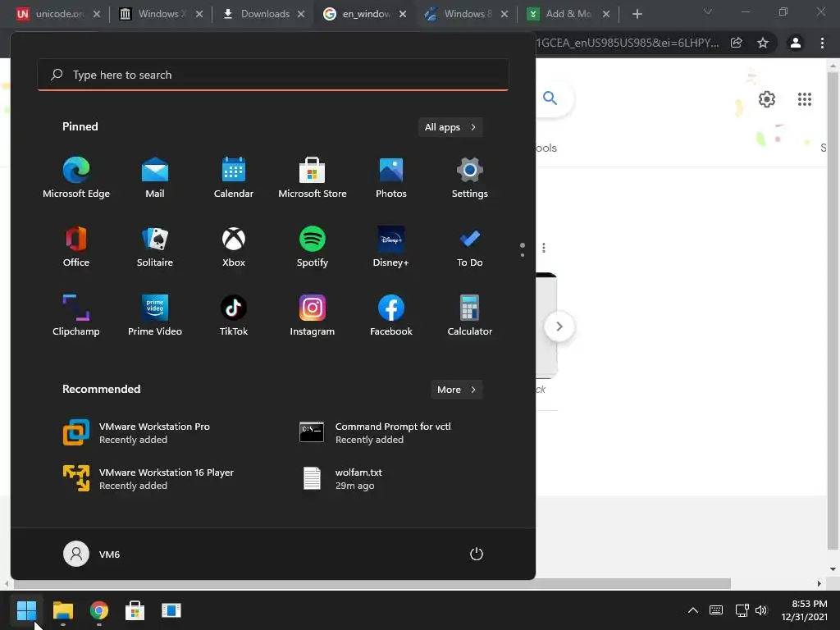Screen dimensions: 840x630
Task: Expand the All apps list
Action: tap(450, 127)
